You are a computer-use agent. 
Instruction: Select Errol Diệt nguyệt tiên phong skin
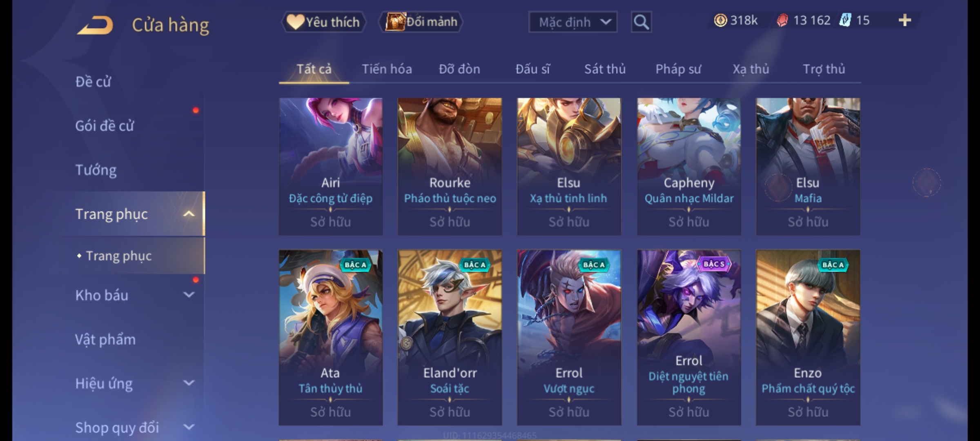click(689, 337)
